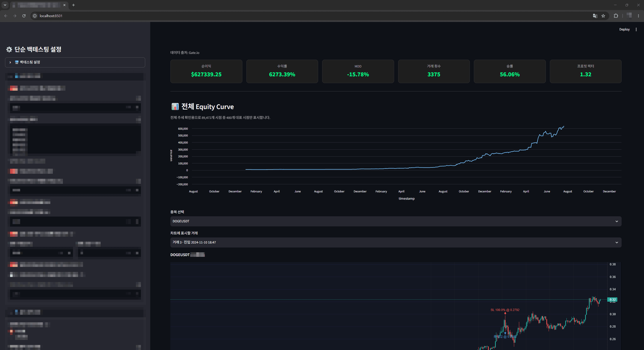Close the current browser tab
The height and width of the screenshot is (350, 644).
64,5
